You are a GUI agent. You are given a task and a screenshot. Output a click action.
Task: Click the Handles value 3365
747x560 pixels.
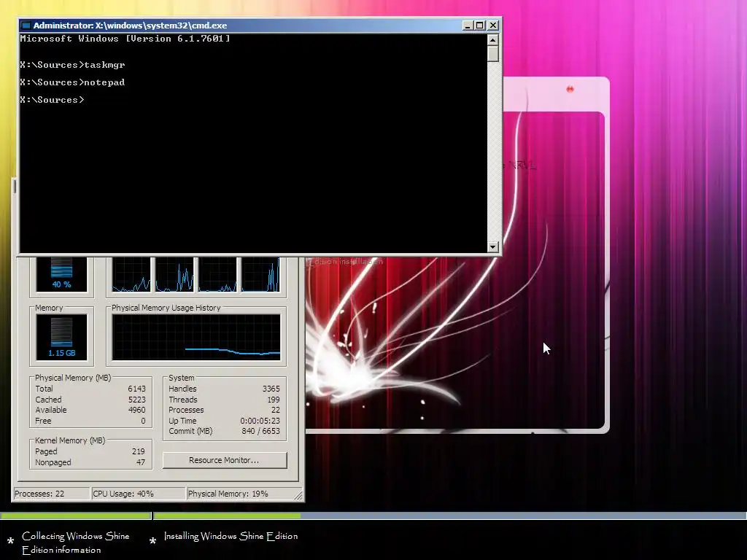pos(271,389)
